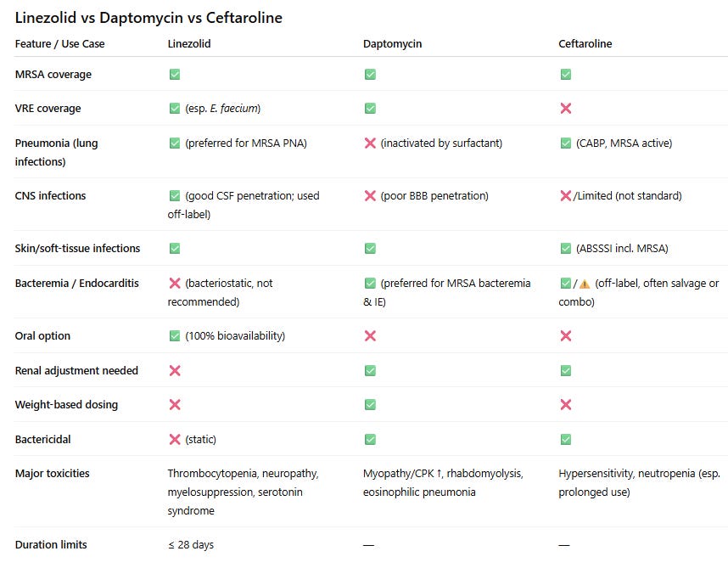
Task: Click the "VRE coverage" row label
Action: pos(48,108)
